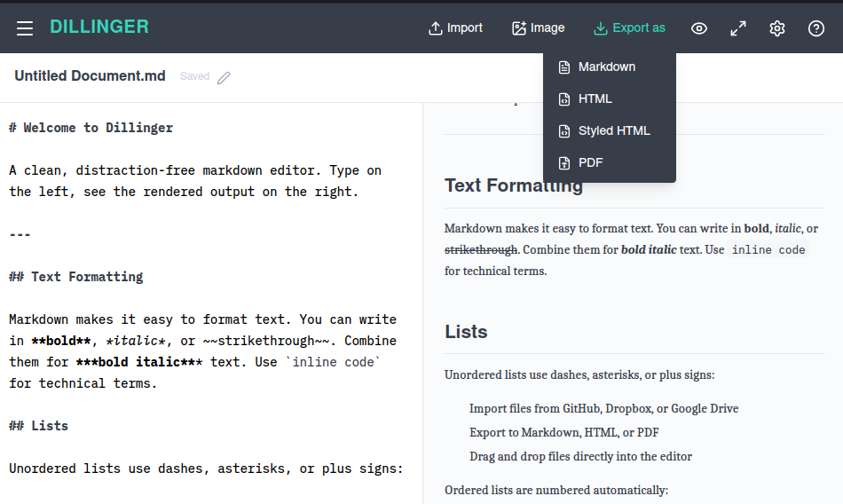
Task: Click the Text Formatting heading in preview
Action: [514, 185]
